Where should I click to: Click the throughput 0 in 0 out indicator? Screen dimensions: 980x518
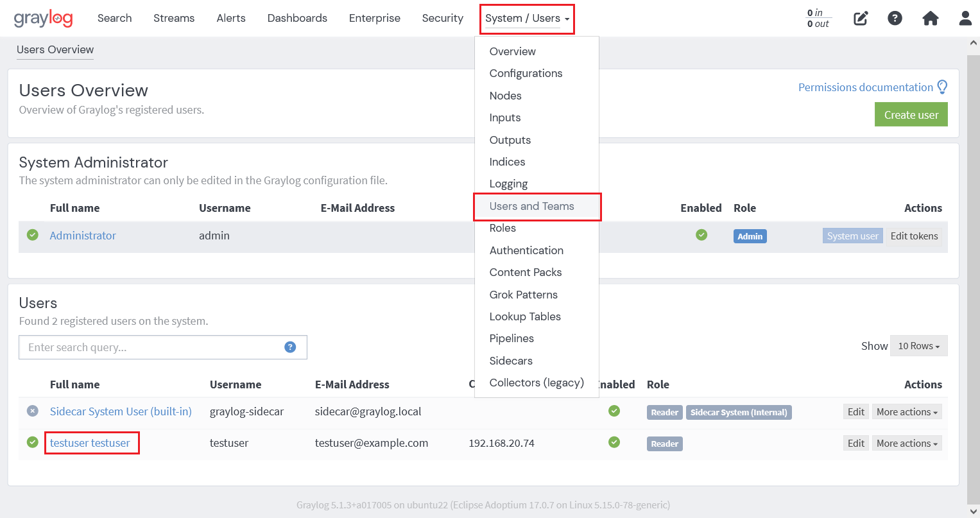[818, 18]
